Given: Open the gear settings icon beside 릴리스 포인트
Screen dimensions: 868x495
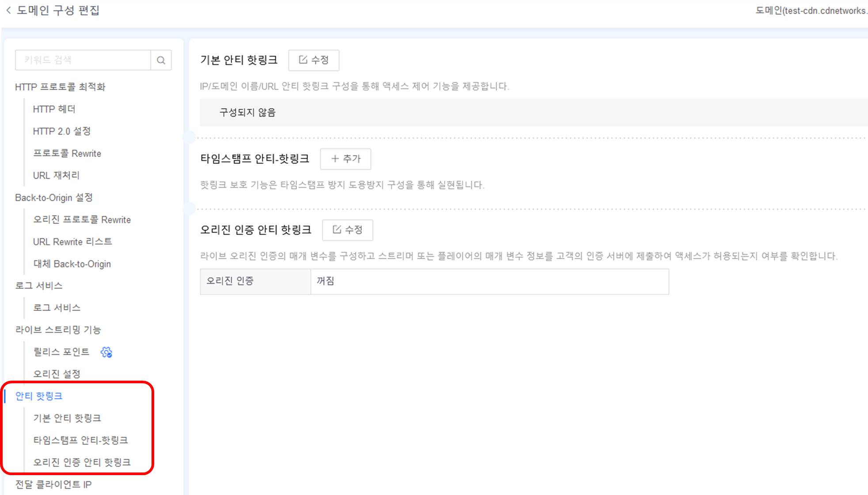Looking at the screenshot, I should [x=106, y=352].
